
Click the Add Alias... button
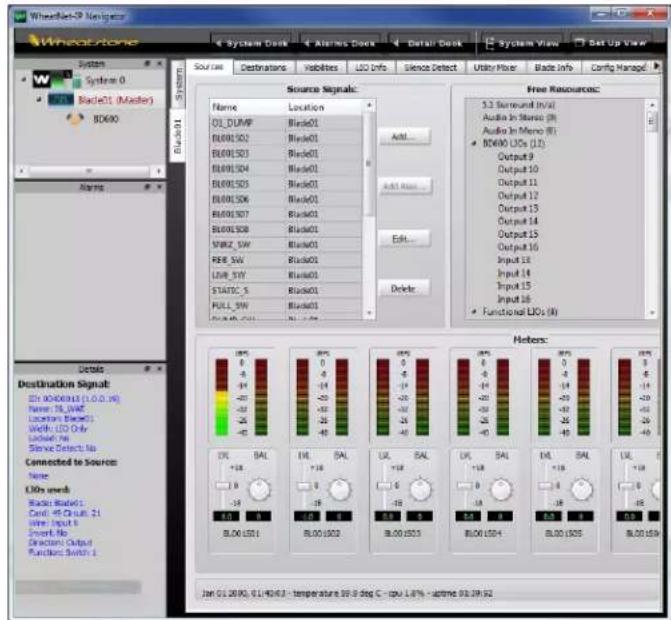404,186
